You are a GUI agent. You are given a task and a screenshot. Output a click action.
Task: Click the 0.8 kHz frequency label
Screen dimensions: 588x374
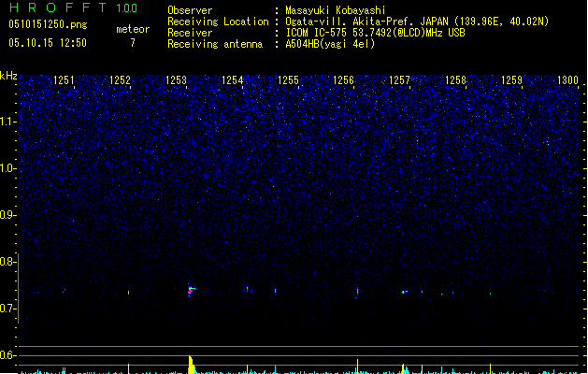(x=7, y=262)
